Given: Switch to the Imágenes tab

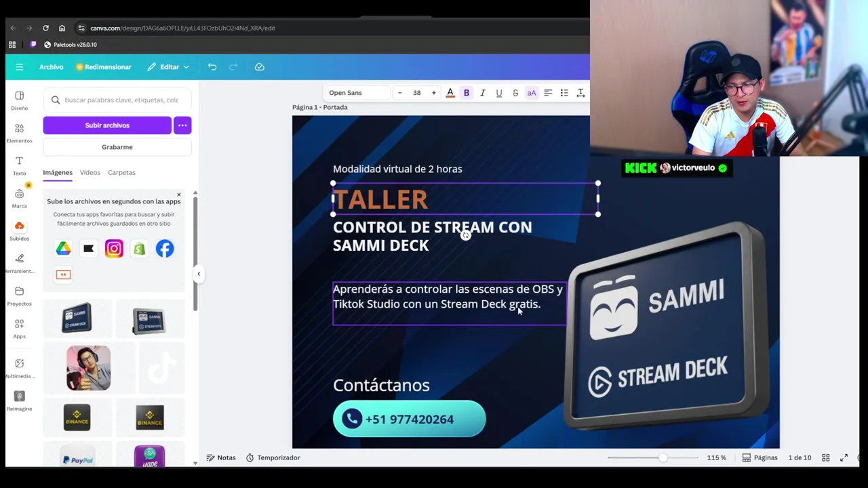Looking at the screenshot, I should pos(58,172).
